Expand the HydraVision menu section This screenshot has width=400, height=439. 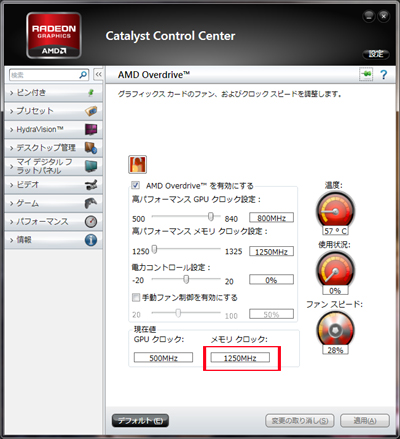[53, 129]
